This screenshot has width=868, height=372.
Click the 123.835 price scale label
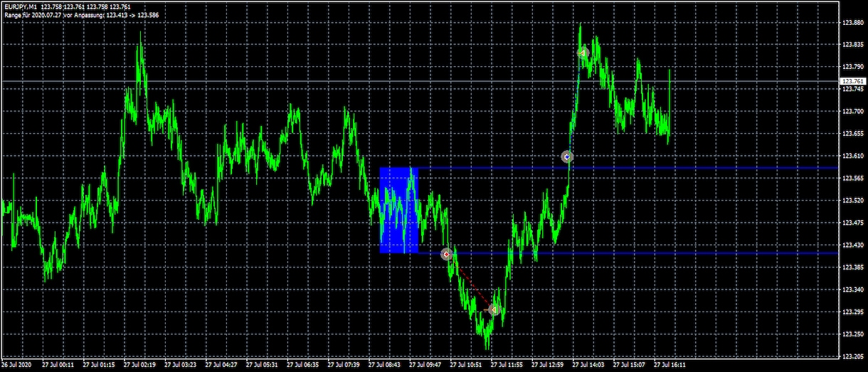853,45
